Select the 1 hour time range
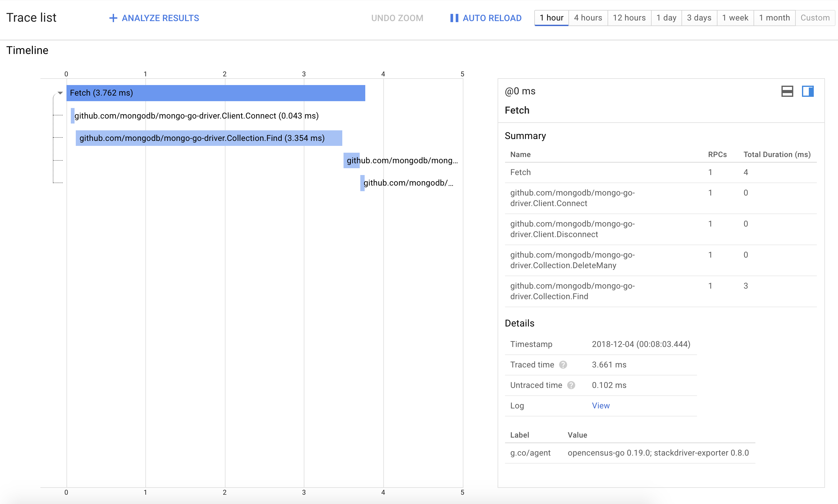 (551, 18)
